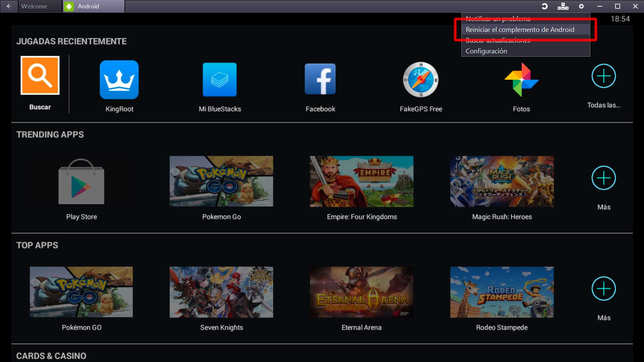The height and width of the screenshot is (362, 644).
Task: Click the Android robot tab icon
Action: coord(69,6)
